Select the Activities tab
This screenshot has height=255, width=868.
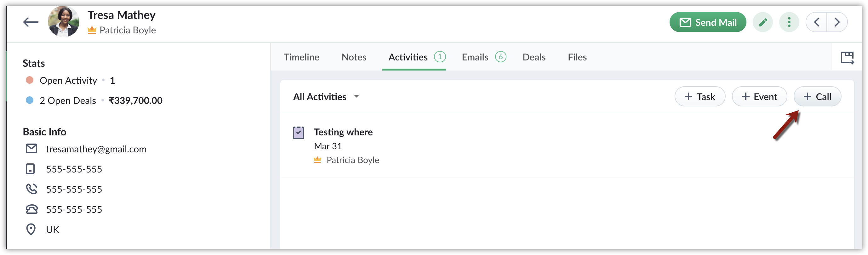point(408,57)
